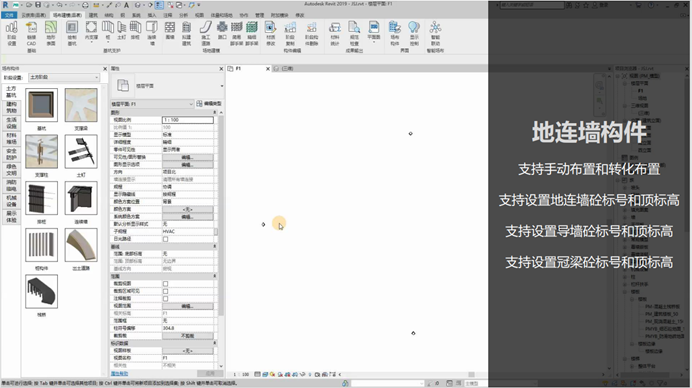Screen dimensions: 692x388
Task: Open the 阶段设置 dropdown
Action: pos(64,77)
